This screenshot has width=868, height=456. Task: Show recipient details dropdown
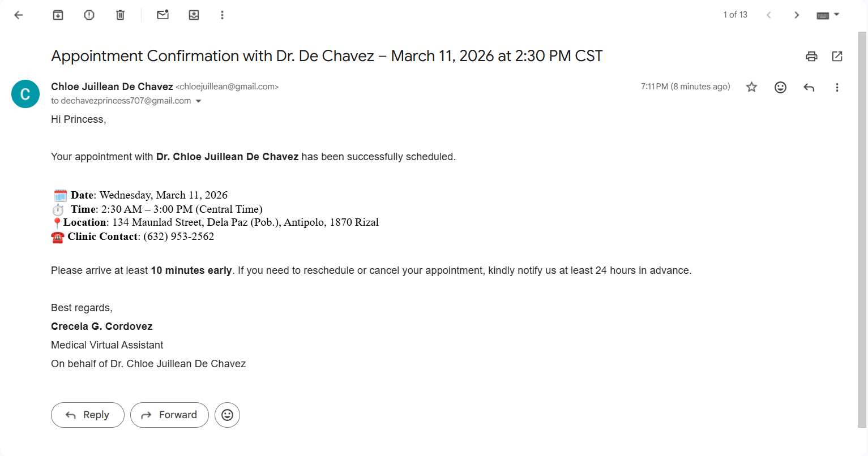click(x=198, y=101)
